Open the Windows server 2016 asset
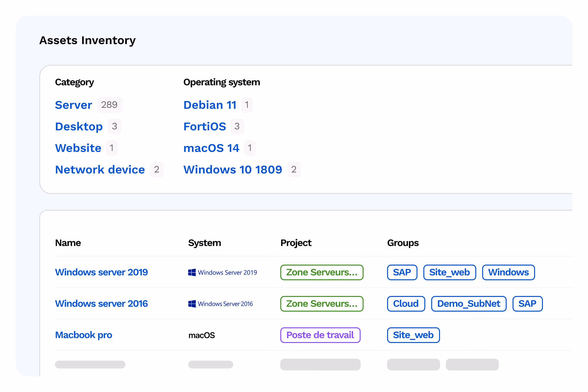This screenshot has width=588, height=392. click(101, 304)
